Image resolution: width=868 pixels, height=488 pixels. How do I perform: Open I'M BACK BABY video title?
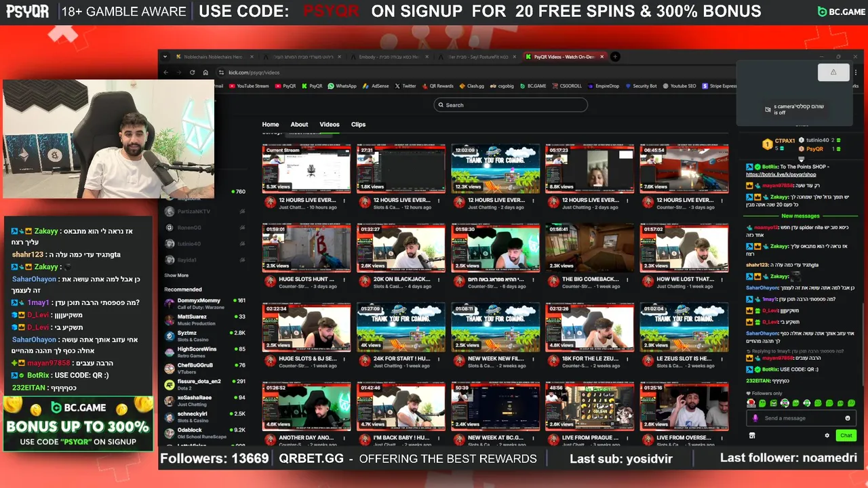point(401,438)
